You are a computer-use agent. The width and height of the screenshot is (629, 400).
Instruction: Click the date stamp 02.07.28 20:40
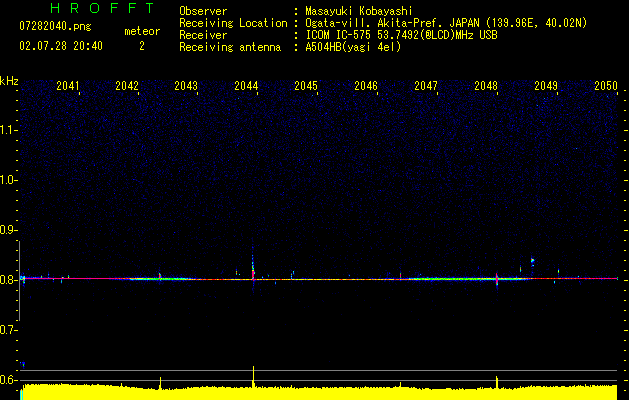61,46
